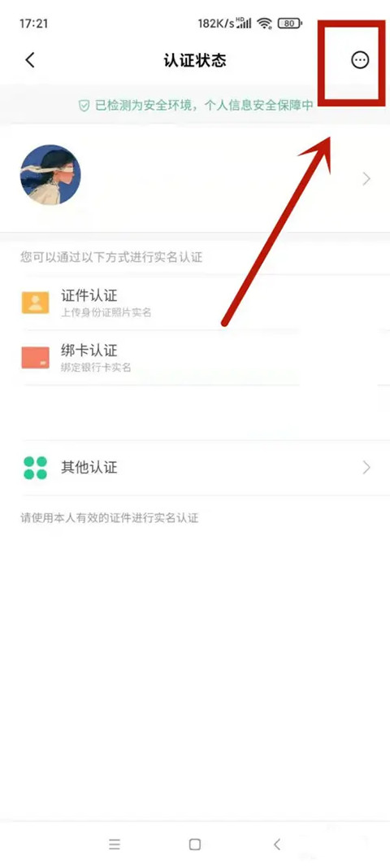Select the 其他认证 entry
390x868 pixels.
pyautogui.click(x=195, y=468)
